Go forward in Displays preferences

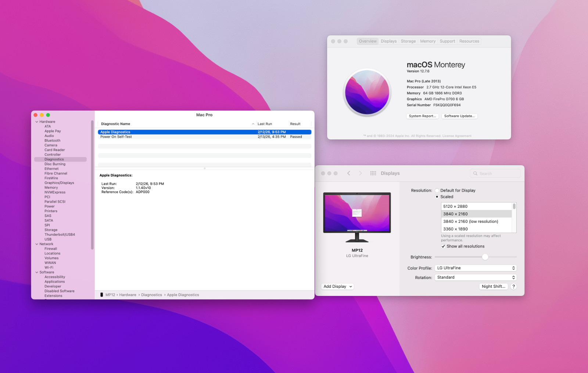pos(360,173)
